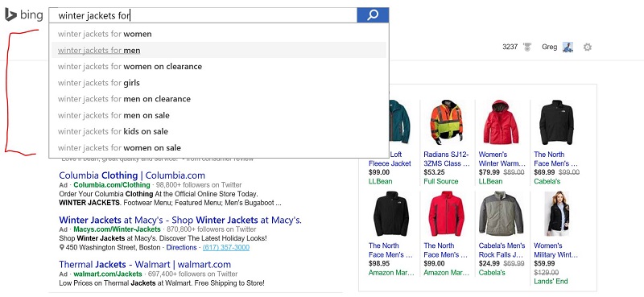
Task: Click the map pin beside Washington Street
Action: (62, 248)
